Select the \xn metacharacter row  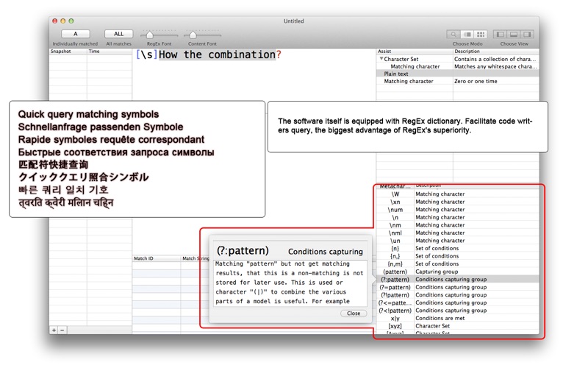pos(457,202)
